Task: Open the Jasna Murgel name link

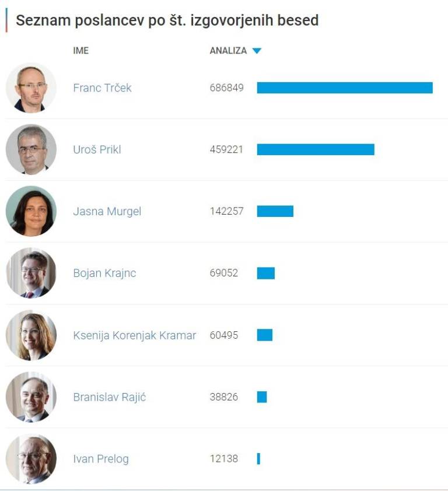Action: [107, 211]
